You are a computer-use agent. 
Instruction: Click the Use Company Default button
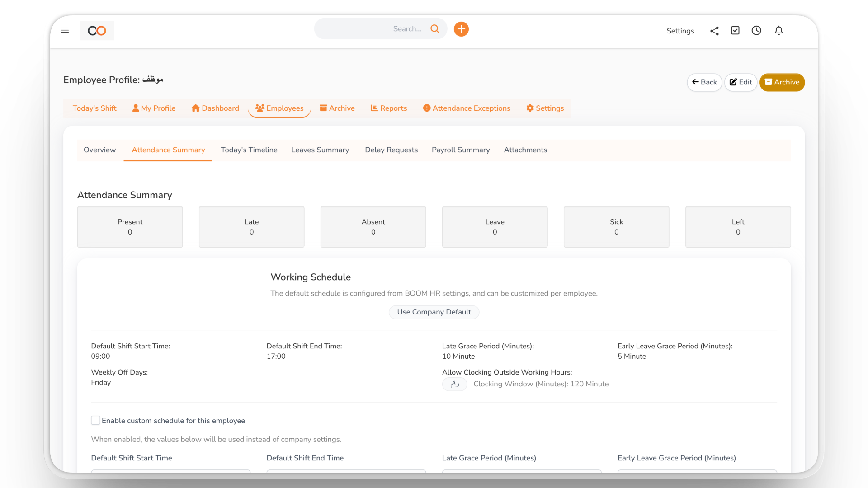[x=434, y=312]
